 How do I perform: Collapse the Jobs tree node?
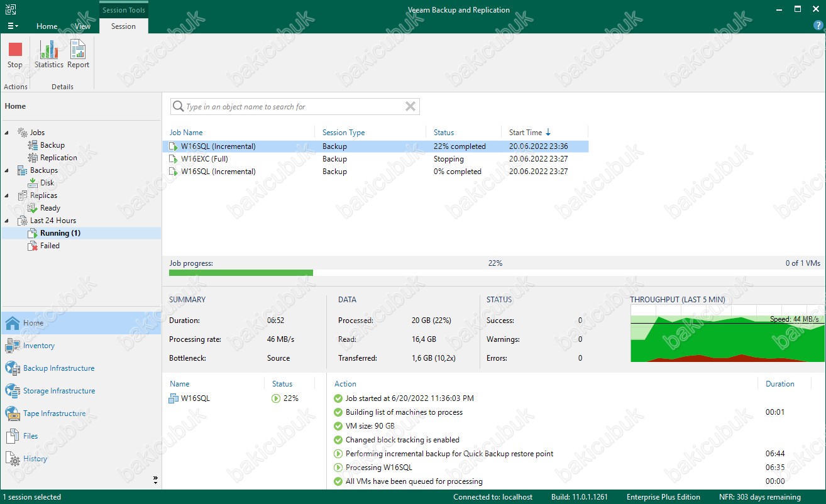[7, 133]
